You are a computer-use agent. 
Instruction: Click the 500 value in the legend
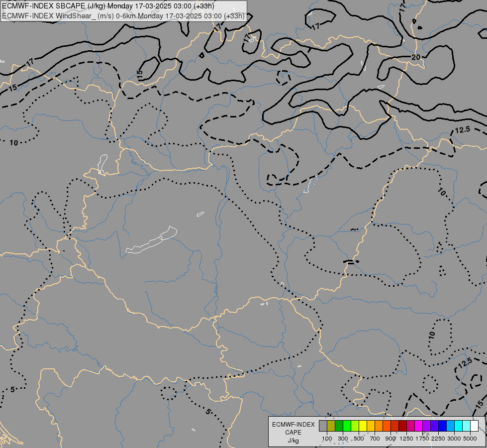(x=359, y=439)
